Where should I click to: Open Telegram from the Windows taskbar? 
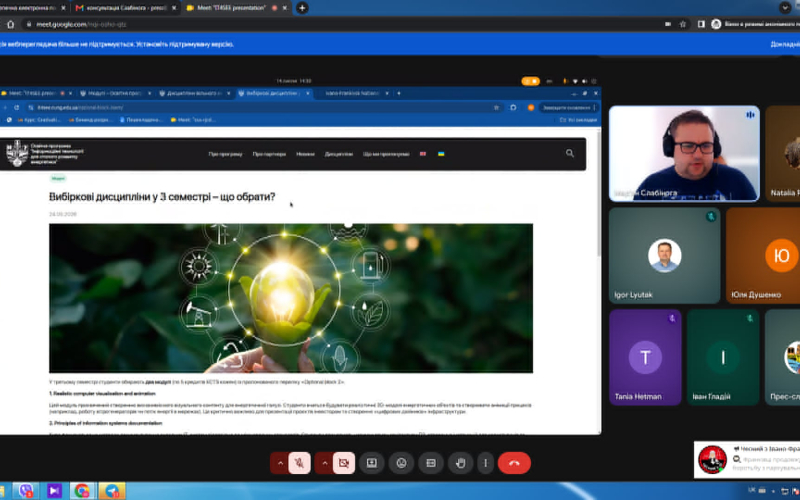pos(112,491)
